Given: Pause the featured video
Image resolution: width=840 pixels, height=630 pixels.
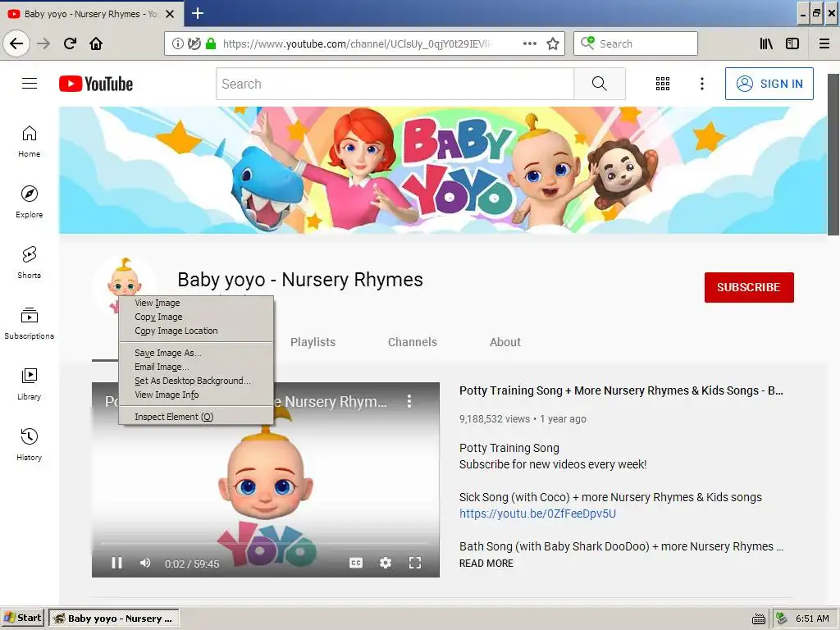Looking at the screenshot, I should click(116, 563).
